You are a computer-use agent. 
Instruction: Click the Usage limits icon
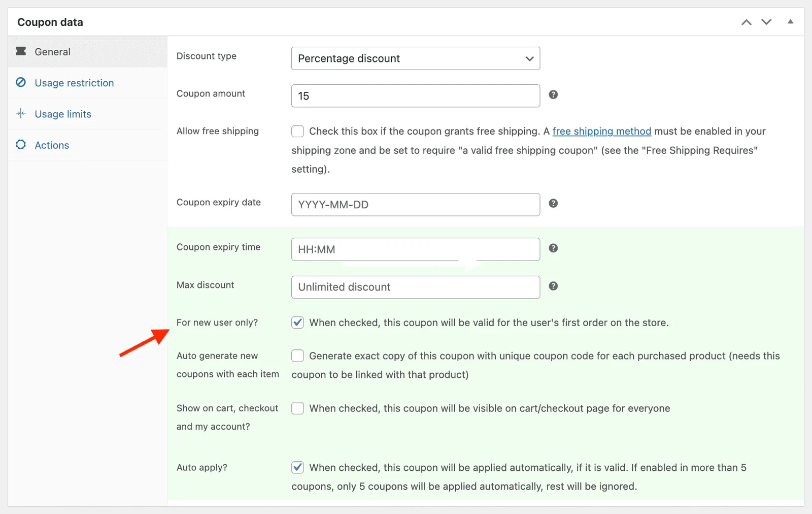point(21,113)
